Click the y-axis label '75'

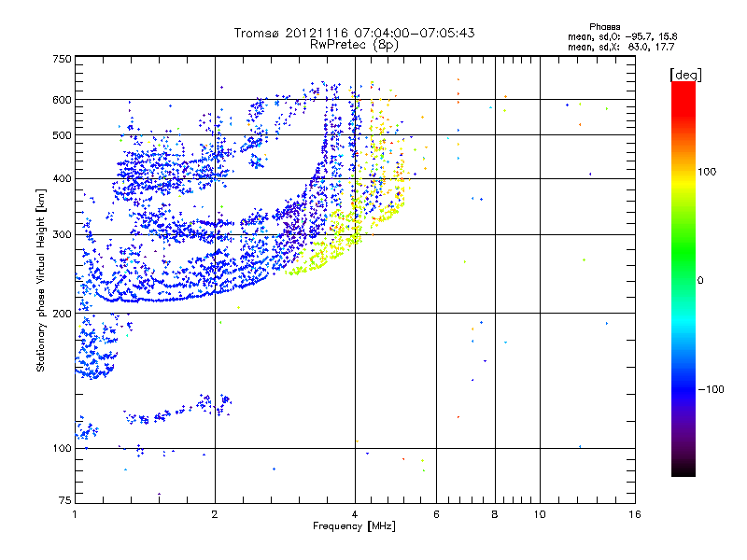65,500
